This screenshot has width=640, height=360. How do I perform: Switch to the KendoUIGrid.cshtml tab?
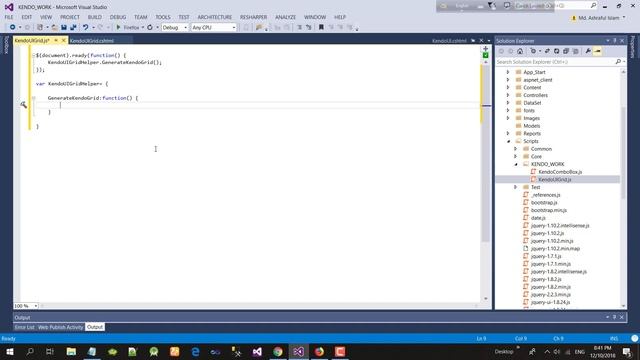92,41
